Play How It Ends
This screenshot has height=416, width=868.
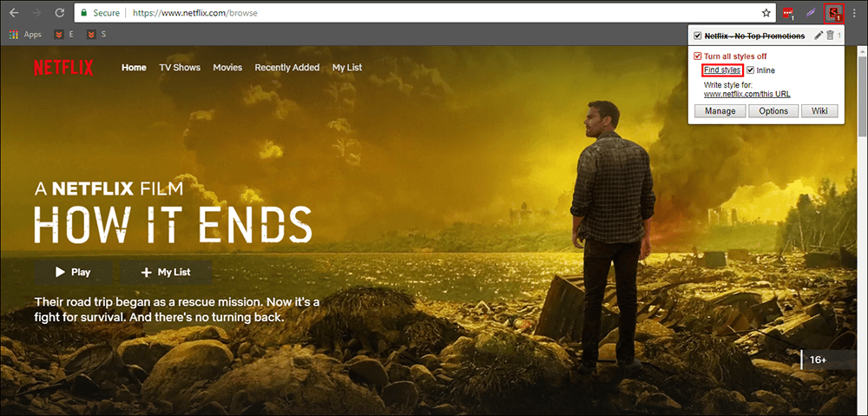pyautogui.click(x=73, y=273)
